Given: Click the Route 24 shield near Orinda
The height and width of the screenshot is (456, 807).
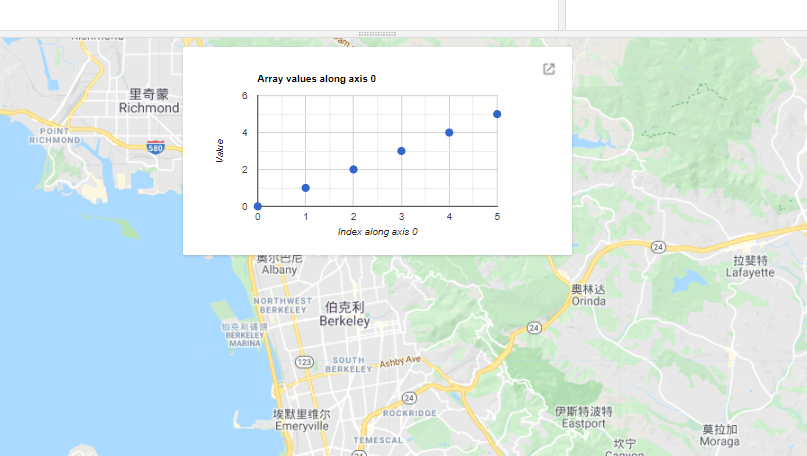Looking at the screenshot, I should point(534,328).
